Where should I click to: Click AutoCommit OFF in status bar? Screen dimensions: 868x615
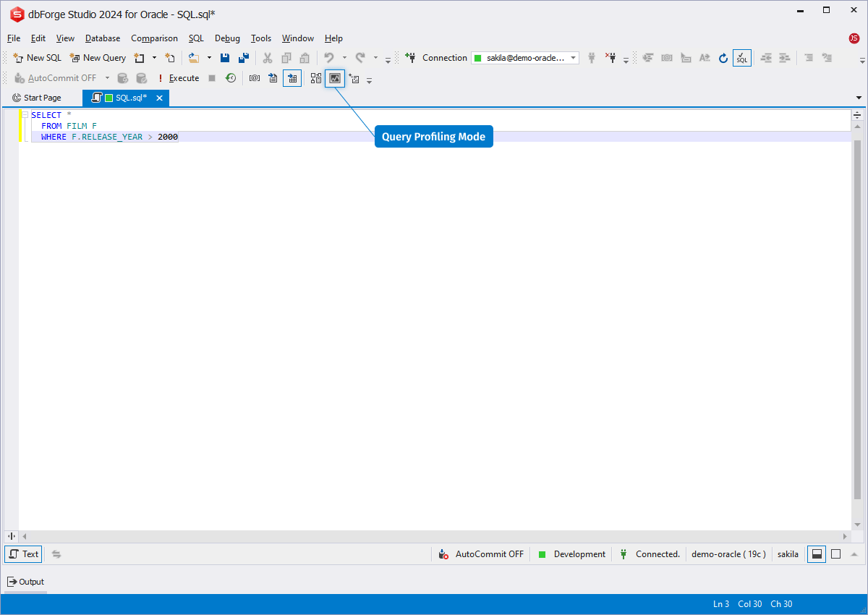pyautogui.click(x=482, y=554)
